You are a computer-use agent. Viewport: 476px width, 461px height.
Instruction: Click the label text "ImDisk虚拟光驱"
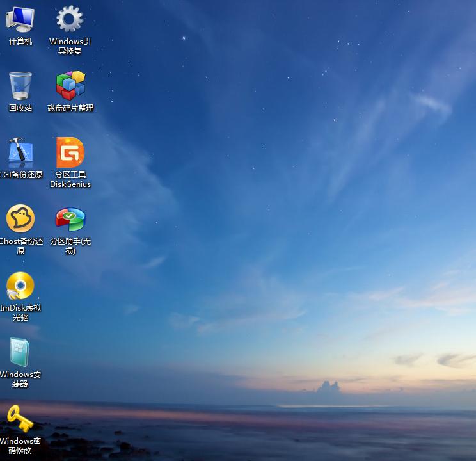click(x=20, y=312)
